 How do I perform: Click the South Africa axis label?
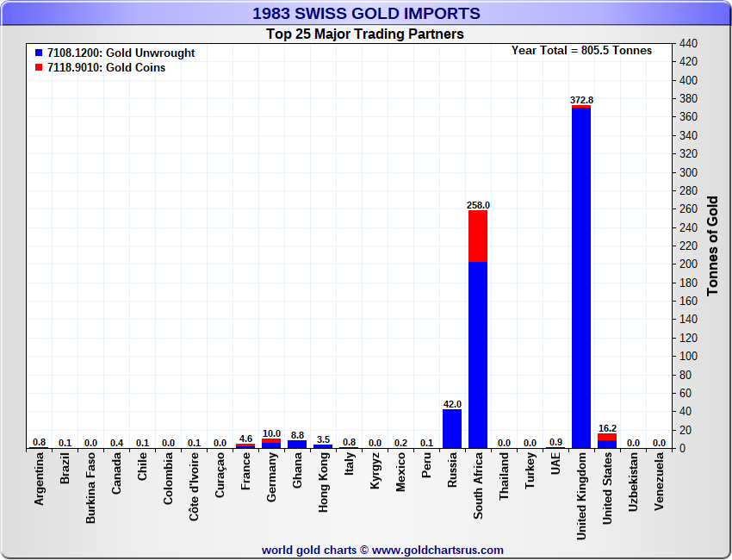[x=478, y=486]
